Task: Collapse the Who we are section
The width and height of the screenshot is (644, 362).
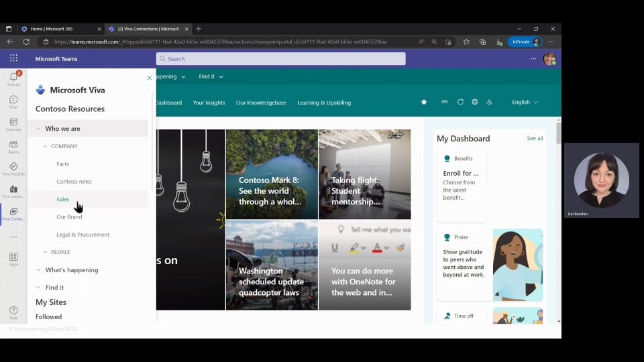Action: point(38,129)
